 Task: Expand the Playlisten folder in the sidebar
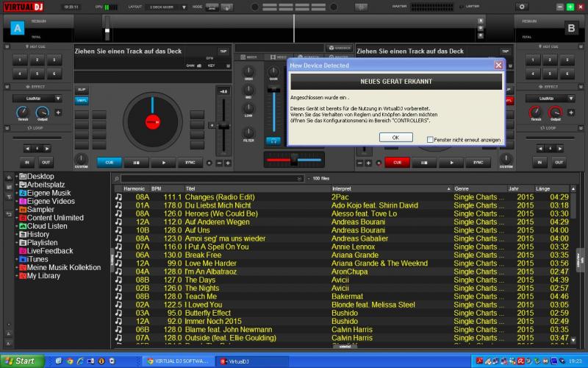17,242
